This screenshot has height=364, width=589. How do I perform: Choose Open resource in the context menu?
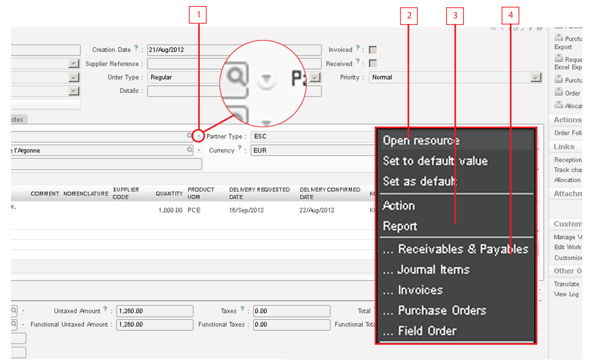pos(421,140)
